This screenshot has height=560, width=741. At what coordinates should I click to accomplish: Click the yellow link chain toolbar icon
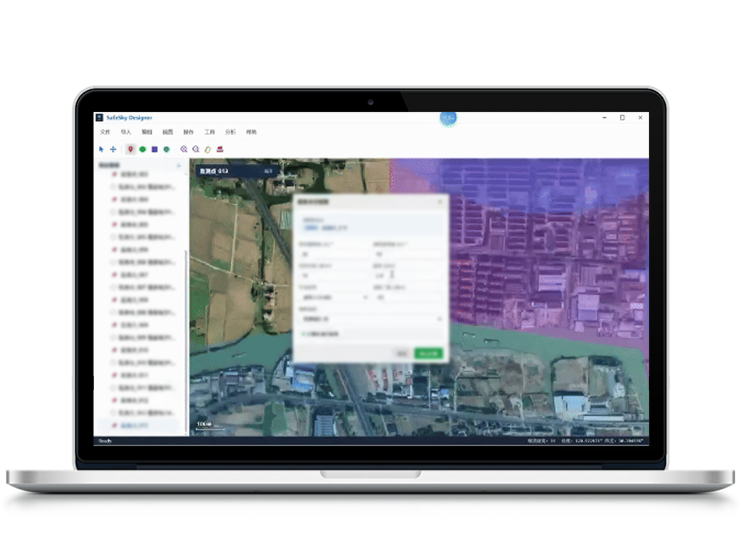coord(208,149)
